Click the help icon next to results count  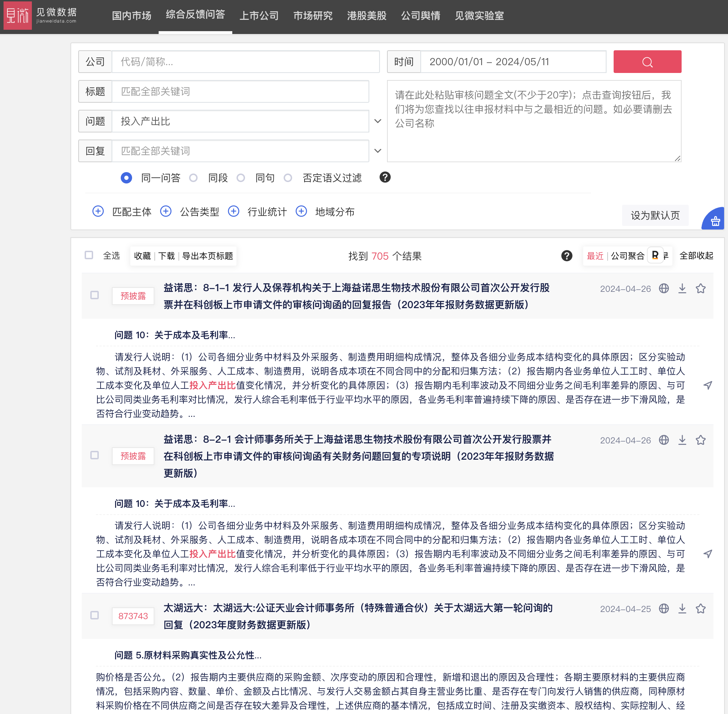(x=567, y=256)
